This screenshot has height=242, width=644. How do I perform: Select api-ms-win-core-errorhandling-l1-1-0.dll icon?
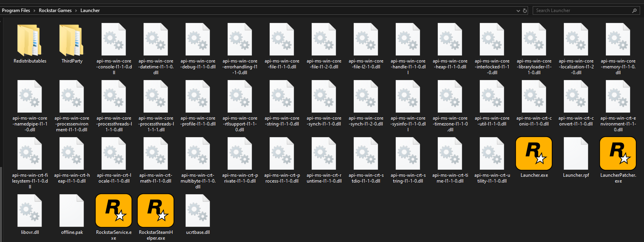coord(240,39)
